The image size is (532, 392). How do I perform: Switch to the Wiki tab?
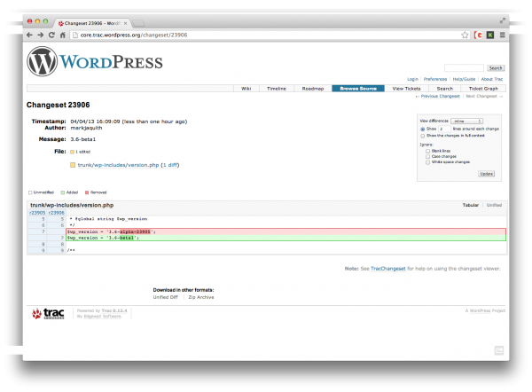[246, 89]
